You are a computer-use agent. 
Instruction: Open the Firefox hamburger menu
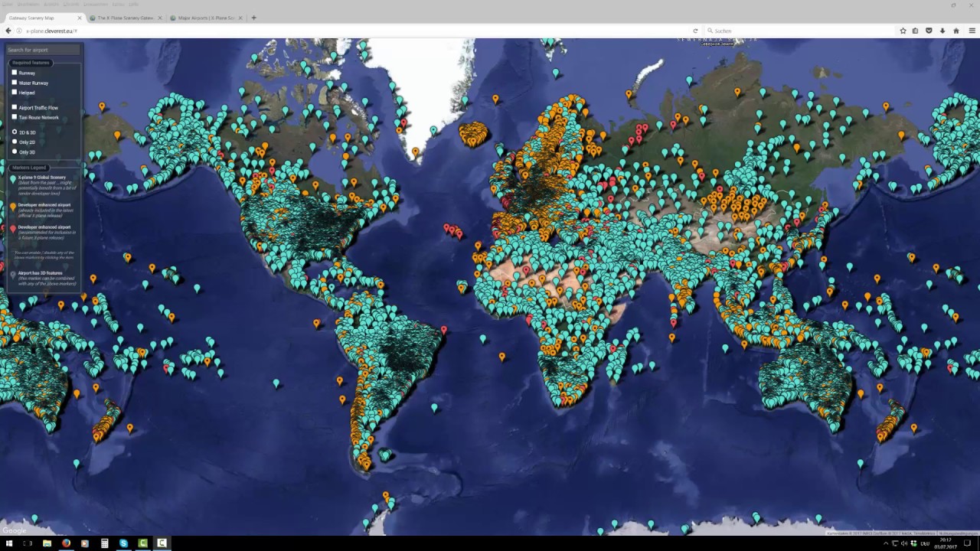tap(972, 31)
